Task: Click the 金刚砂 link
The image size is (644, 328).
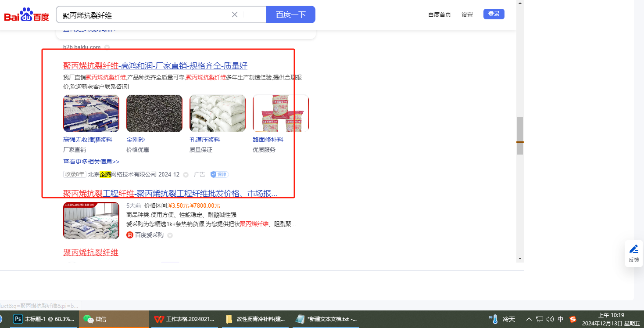Action: (x=136, y=140)
